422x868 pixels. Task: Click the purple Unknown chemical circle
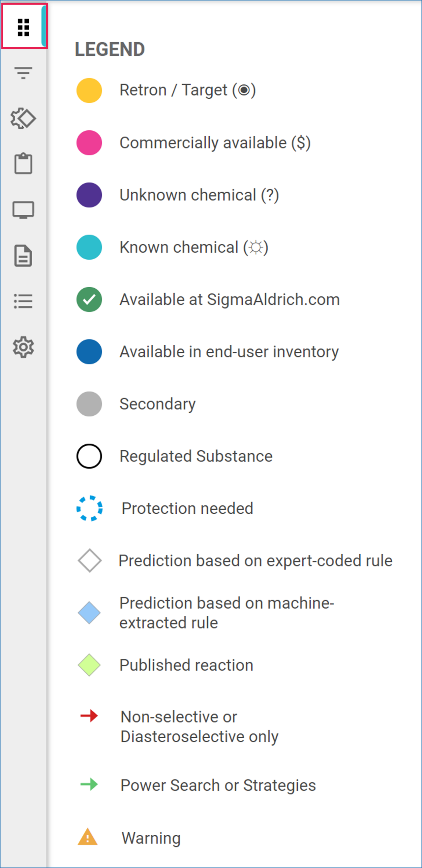click(x=89, y=195)
